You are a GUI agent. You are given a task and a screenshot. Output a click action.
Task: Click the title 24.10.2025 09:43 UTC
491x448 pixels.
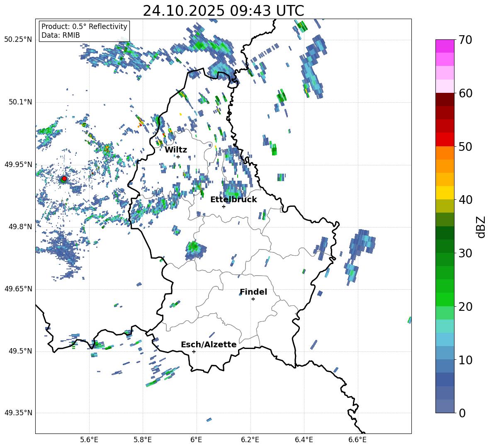pos(224,11)
